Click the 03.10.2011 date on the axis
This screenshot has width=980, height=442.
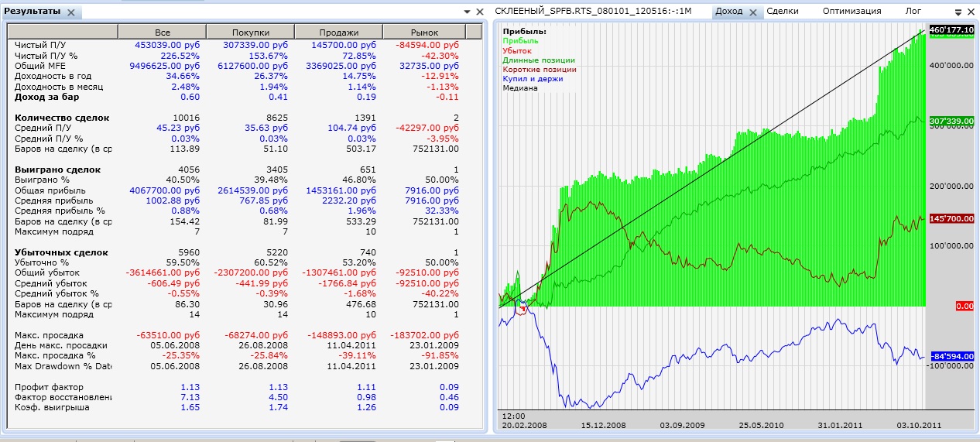pyautogui.click(x=919, y=425)
